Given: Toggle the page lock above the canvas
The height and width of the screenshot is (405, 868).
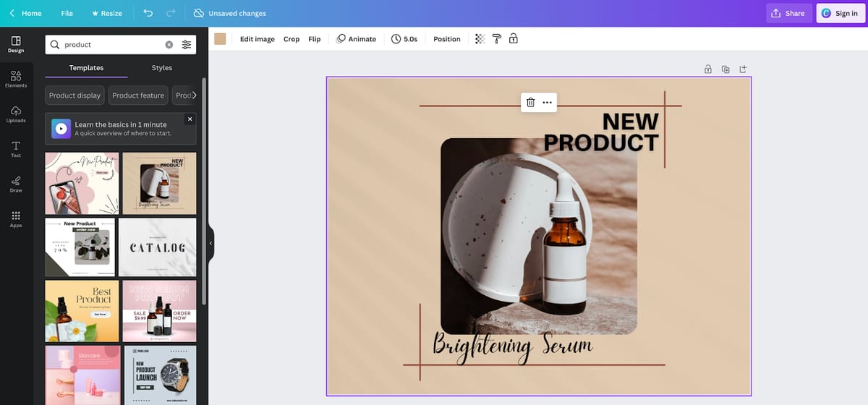Looking at the screenshot, I should pos(708,69).
